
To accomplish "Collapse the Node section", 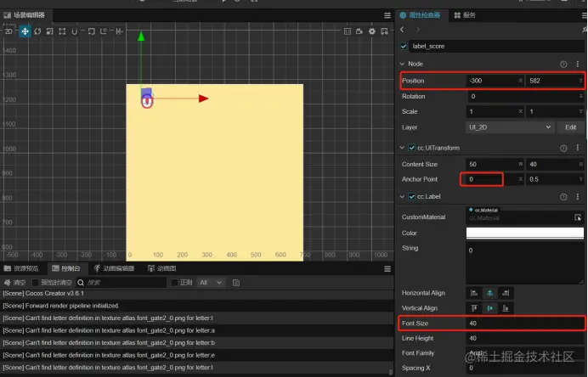I will [x=403, y=64].
